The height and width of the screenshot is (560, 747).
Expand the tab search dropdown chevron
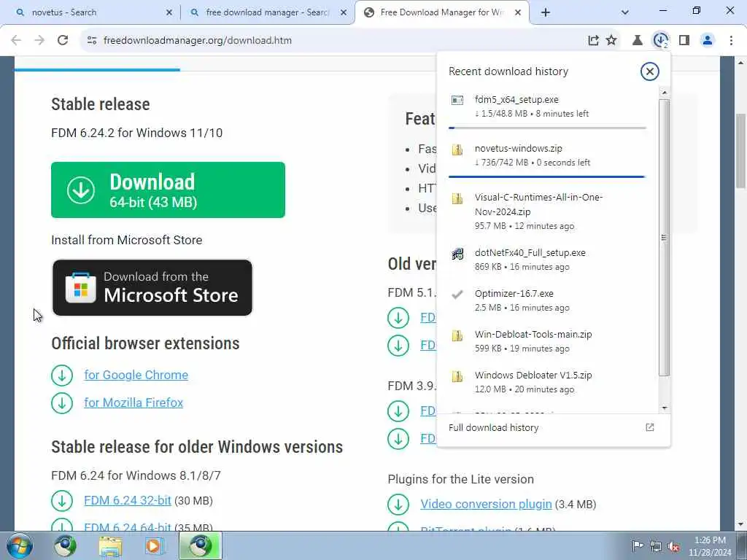pyautogui.click(x=625, y=12)
